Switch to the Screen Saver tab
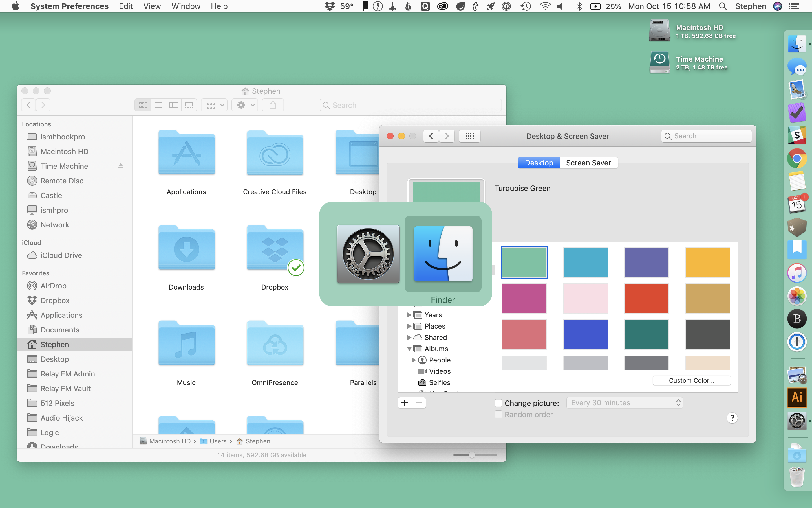The width and height of the screenshot is (812, 508). [x=588, y=163]
